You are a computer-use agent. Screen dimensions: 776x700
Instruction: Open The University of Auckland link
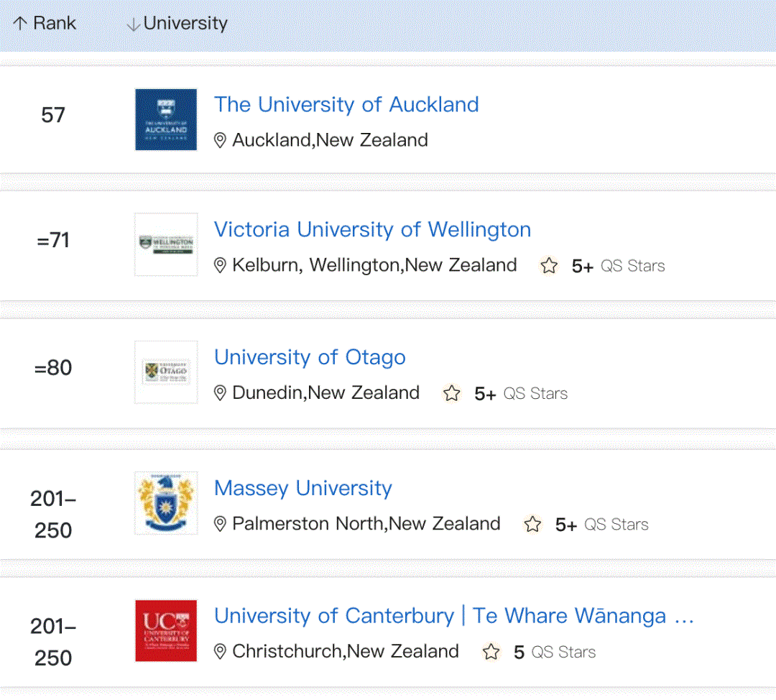click(x=346, y=105)
